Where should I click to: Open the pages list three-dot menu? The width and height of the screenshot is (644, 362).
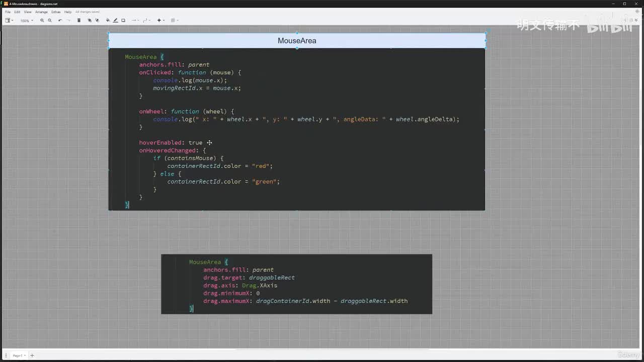pos(6,355)
